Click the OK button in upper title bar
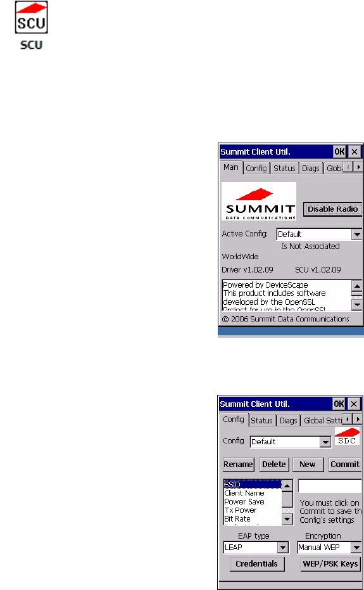This screenshot has height=590, width=364. (339, 151)
